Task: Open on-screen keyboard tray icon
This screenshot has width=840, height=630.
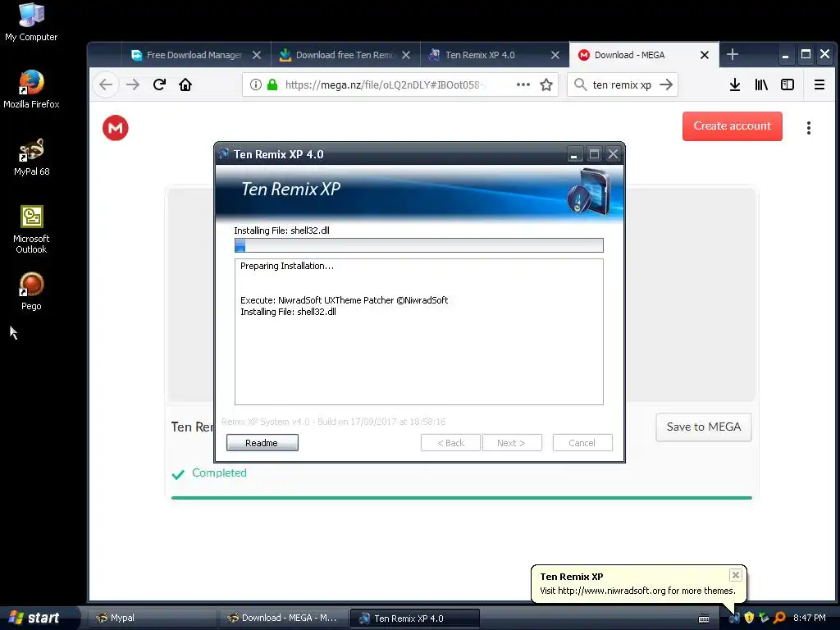Action: pyautogui.click(x=704, y=619)
